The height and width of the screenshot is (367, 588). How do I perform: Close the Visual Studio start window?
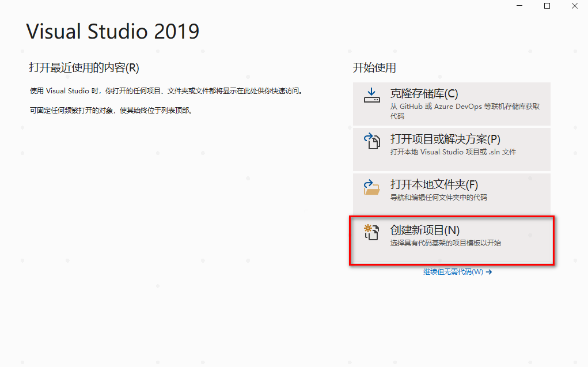pos(575,6)
